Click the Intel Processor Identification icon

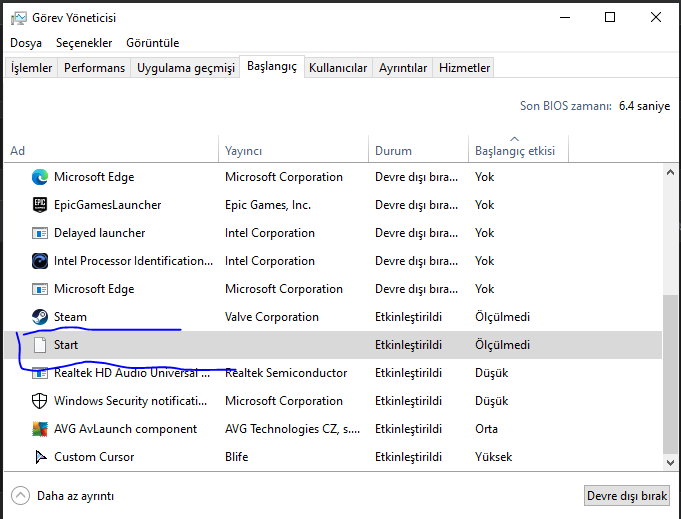(40, 261)
